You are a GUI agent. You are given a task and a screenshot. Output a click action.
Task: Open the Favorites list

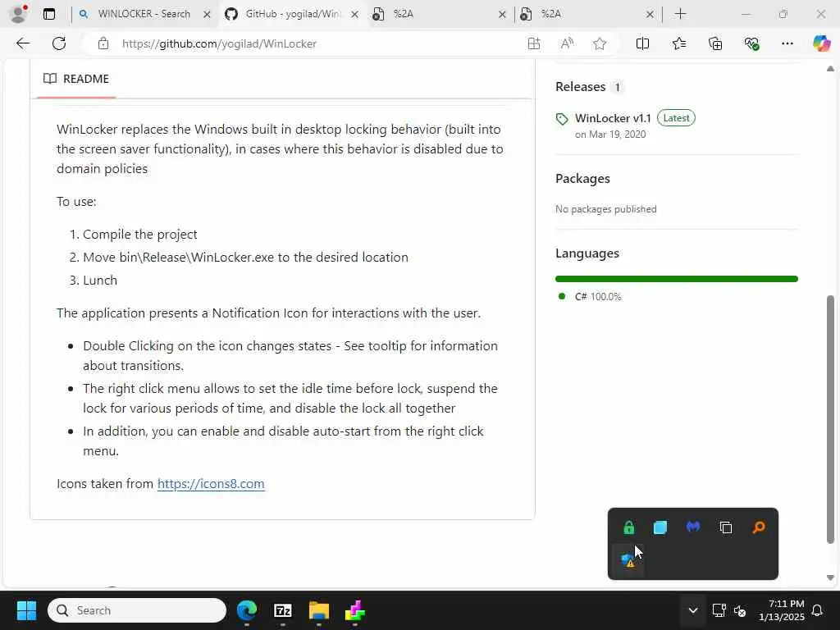(x=678, y=43)
